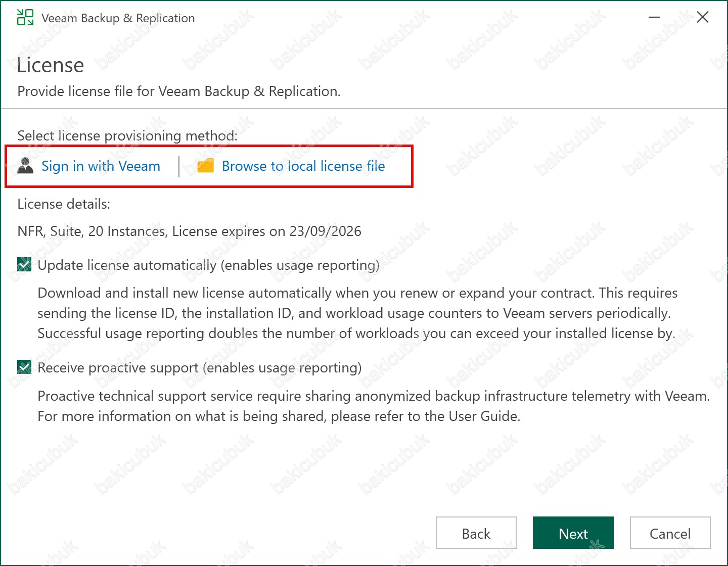Disable Receive proactive support checkbox
The image size is (728, 566).
pos(24,367)
